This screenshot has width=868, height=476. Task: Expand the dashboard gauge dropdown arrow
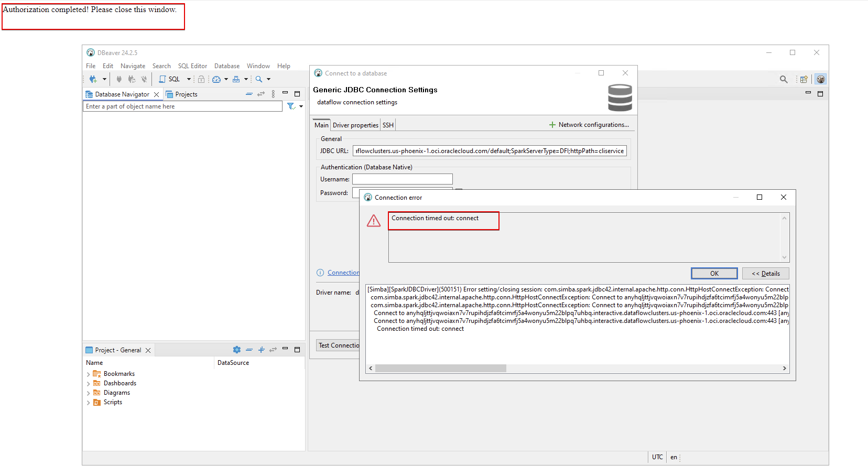226,79
